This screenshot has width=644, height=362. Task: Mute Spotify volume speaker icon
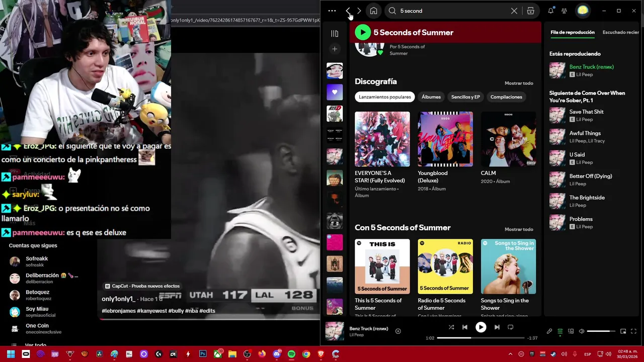coord(582,331)
